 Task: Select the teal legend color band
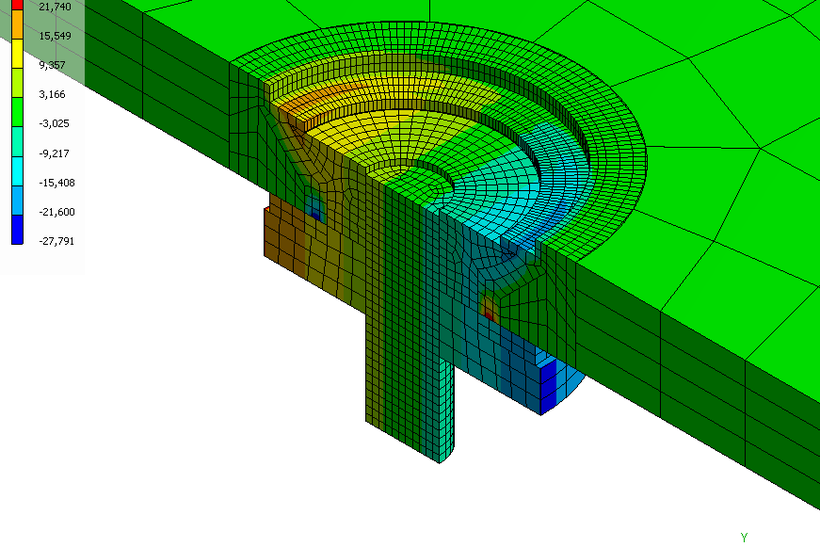pos(17,142)
